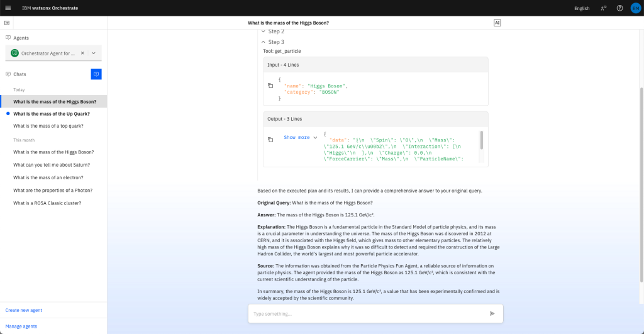The image size is (644, 334).
Task: Open the Photon properties chat
Action: tap(54, 190)
